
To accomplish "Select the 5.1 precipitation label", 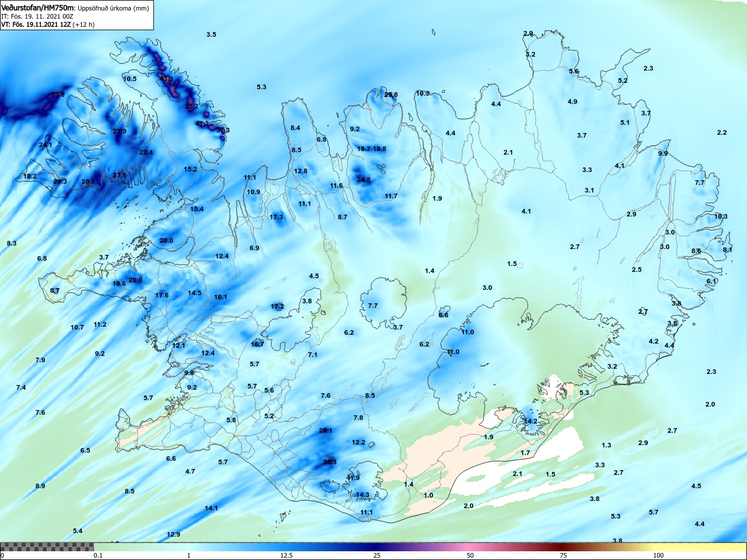I will tap(625, 123).
